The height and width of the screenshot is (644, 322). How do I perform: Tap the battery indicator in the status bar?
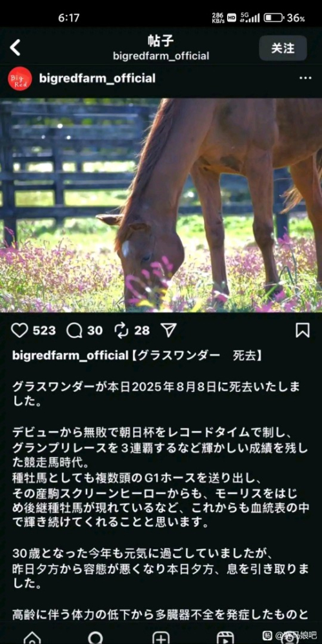pos(274,17)
